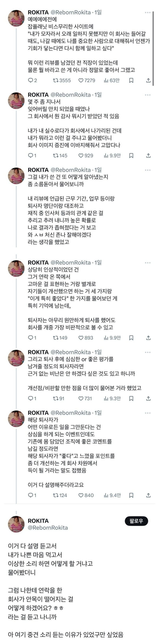Viewport: 164px width, 644px height.
Task: Bookmark the tweet with 840 likes
Action: tap(131, 495)
